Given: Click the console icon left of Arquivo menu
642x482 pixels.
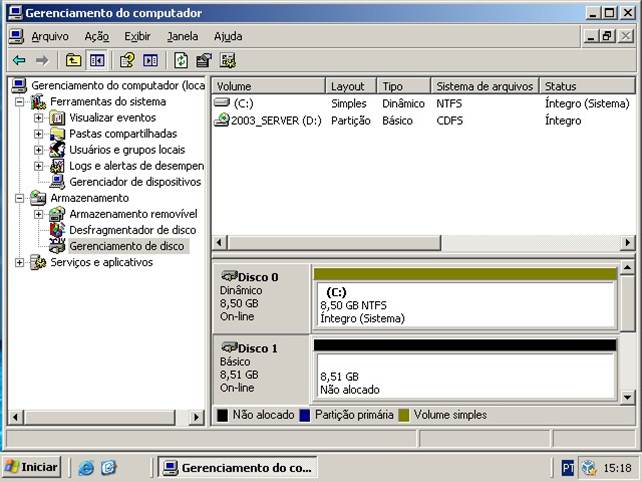Looking at the screenshot, I should pyautogui.click(x=16, y=36).
